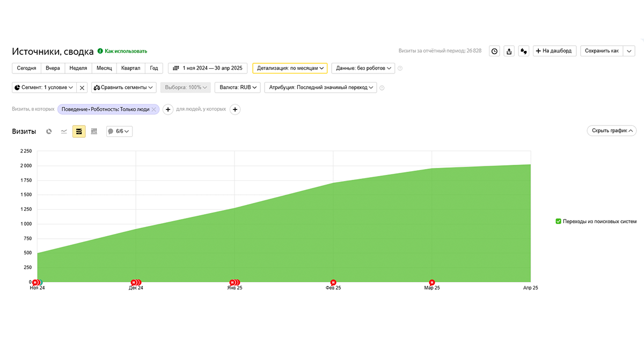Remove the "Только люди" filter chip
The image size is (644, 338).
[153, 109]
